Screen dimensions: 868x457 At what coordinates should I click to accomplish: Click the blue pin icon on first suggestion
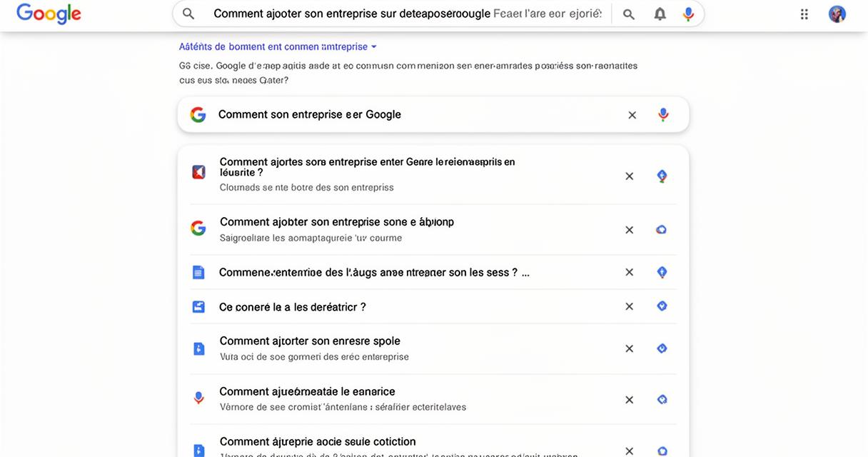coord(662,176)
